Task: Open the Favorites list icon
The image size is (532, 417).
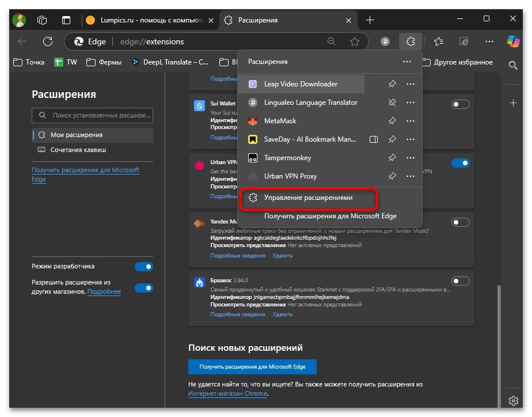Action: click(x=439, y=41)
